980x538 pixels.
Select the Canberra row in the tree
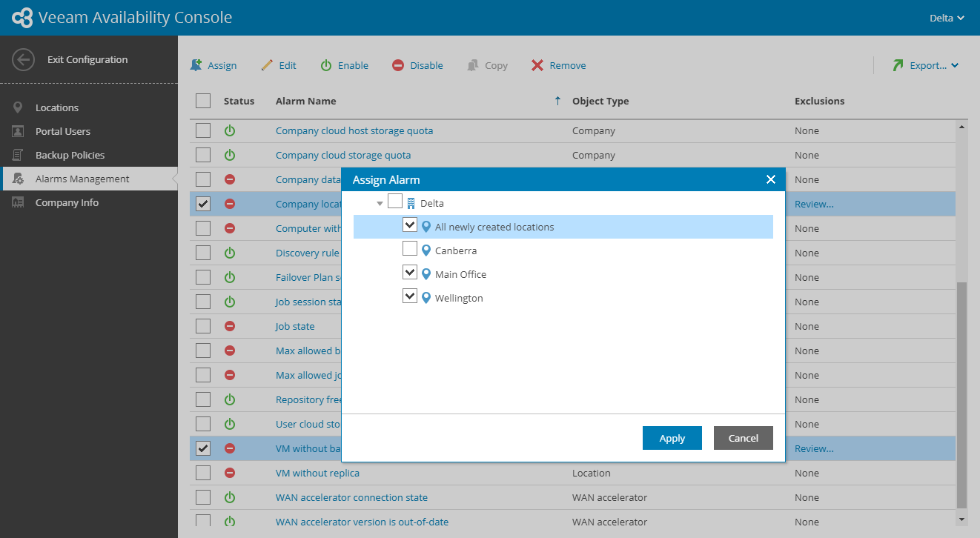[x=563, y=250]
